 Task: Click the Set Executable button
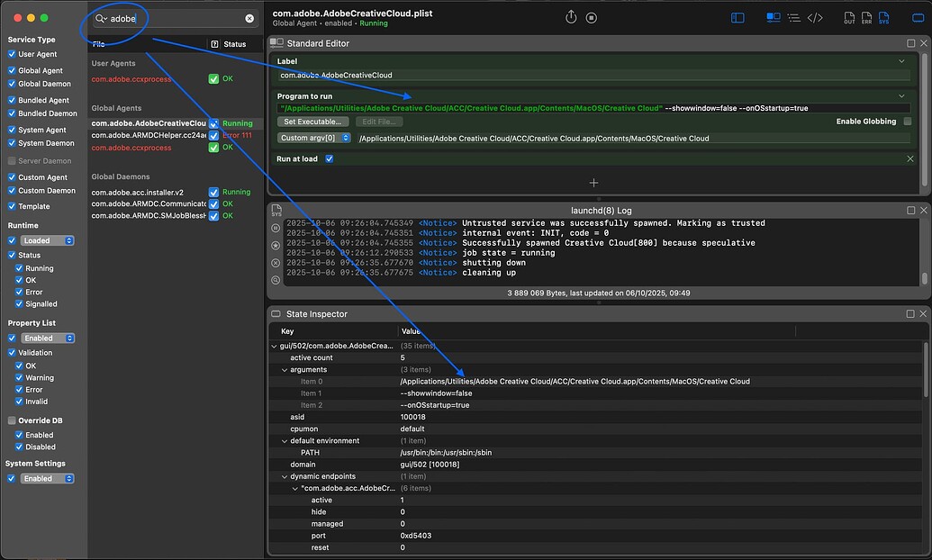point(313,121)
